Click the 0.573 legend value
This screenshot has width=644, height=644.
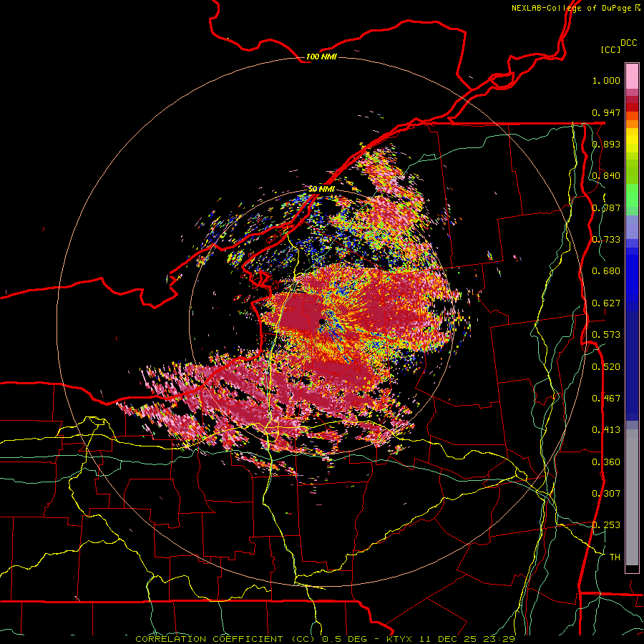click(606, 335)
